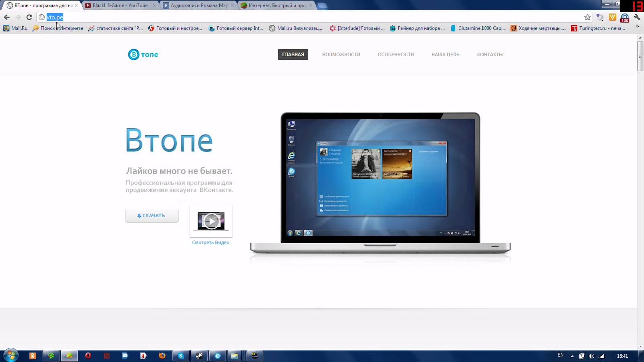Viewport: 644px width, 362px height.
Task: Bookmark the page with the star icon
Action: tap(587, 17)
